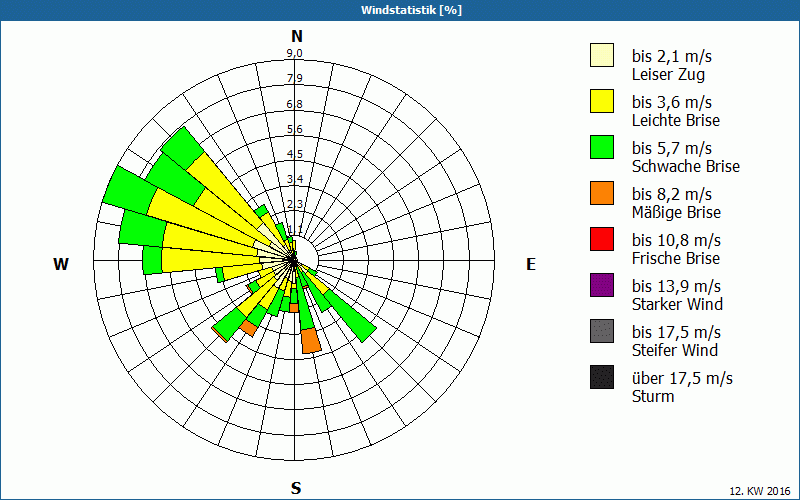Click the 'W' compass label

(x=61, y=264)
